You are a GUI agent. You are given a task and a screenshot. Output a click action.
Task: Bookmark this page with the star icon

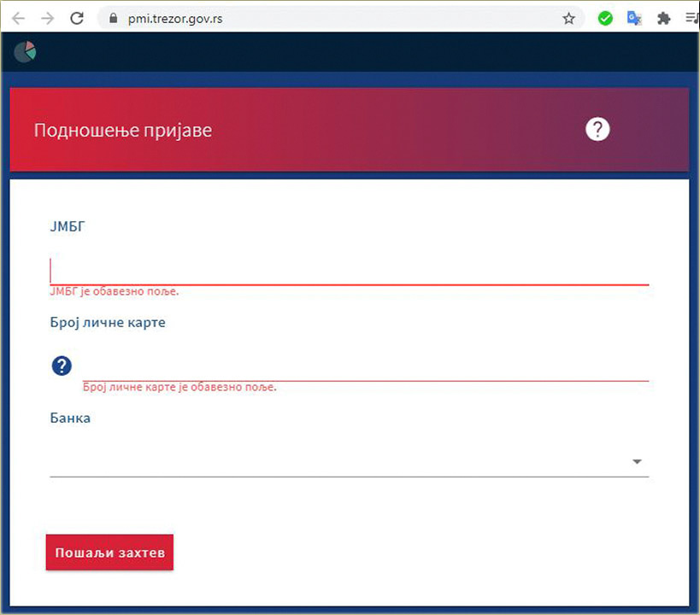(x=568, y=18)
